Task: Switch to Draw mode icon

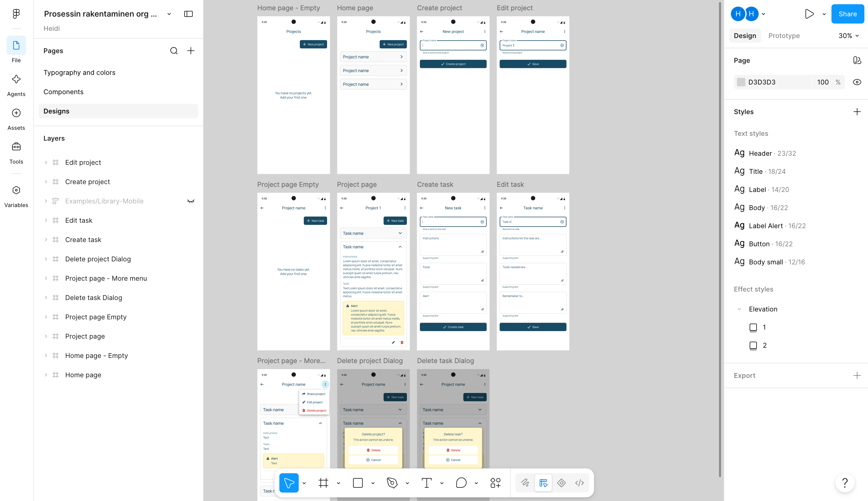Action: point(525,483)
